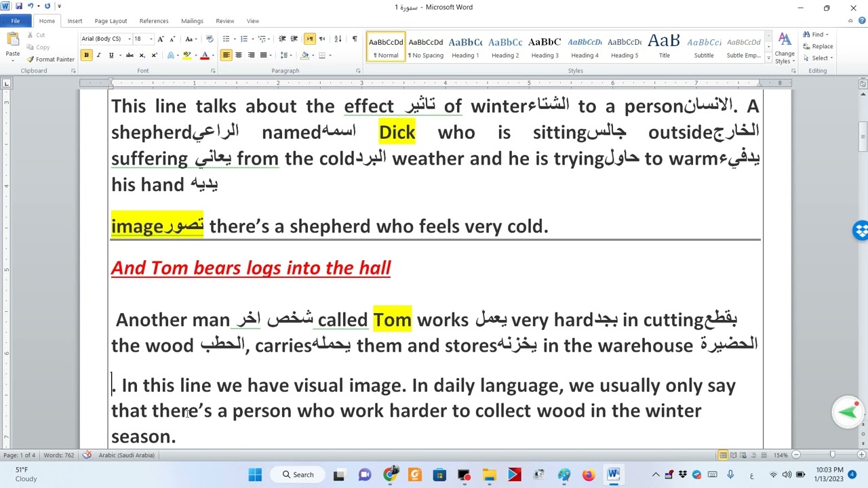Screen dimensions: 868x488
Task: Open the Find dropdown in Editing
Action: pos(827,35)
